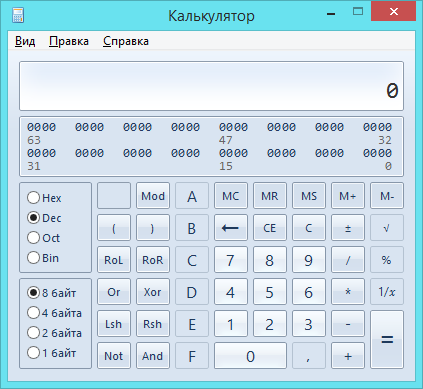
Task: Click the digit 3 button
Action: click(309, 324)
